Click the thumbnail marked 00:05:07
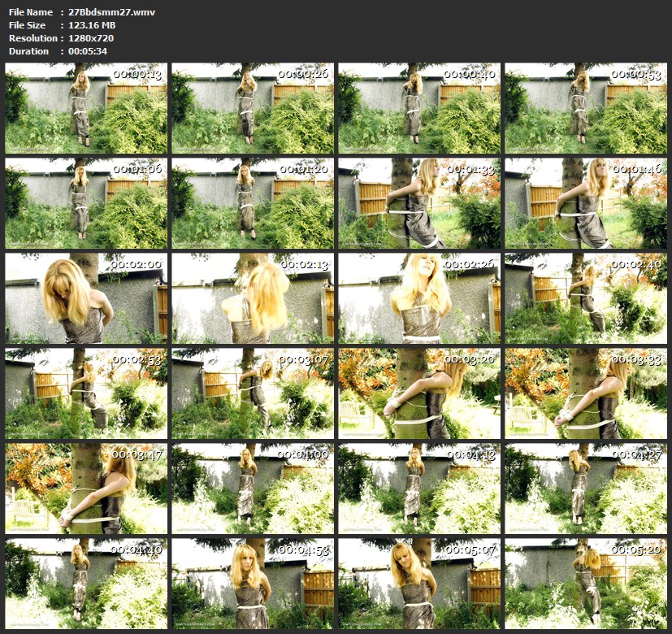This screenshot has width=672, height=634. tap(419, 584)
